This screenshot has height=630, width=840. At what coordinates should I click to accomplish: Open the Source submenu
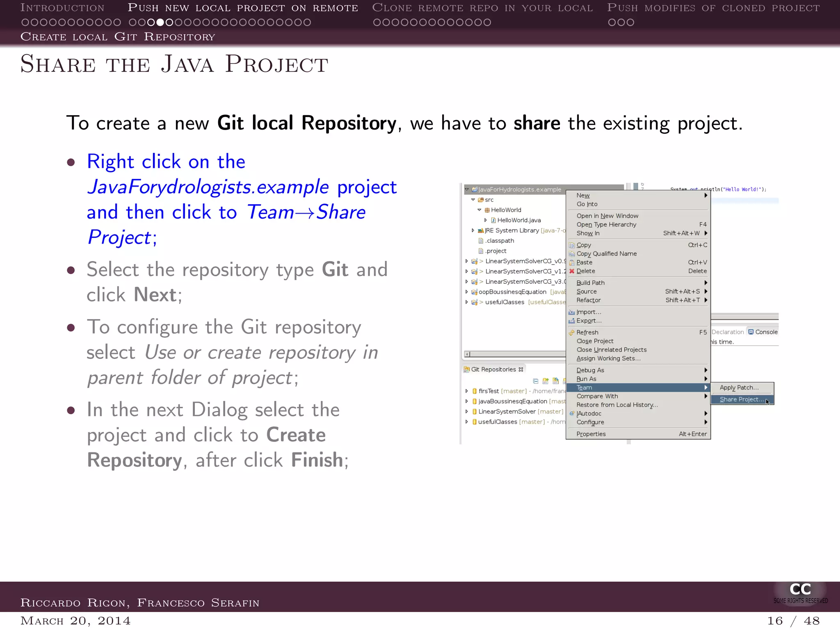click(x=638, y=292)
